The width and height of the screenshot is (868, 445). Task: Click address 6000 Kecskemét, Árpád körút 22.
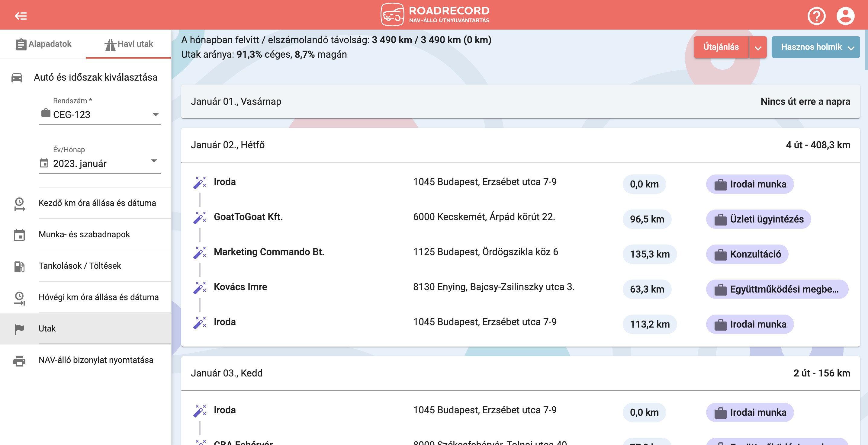pyautogui.click(x=484, y=217)
